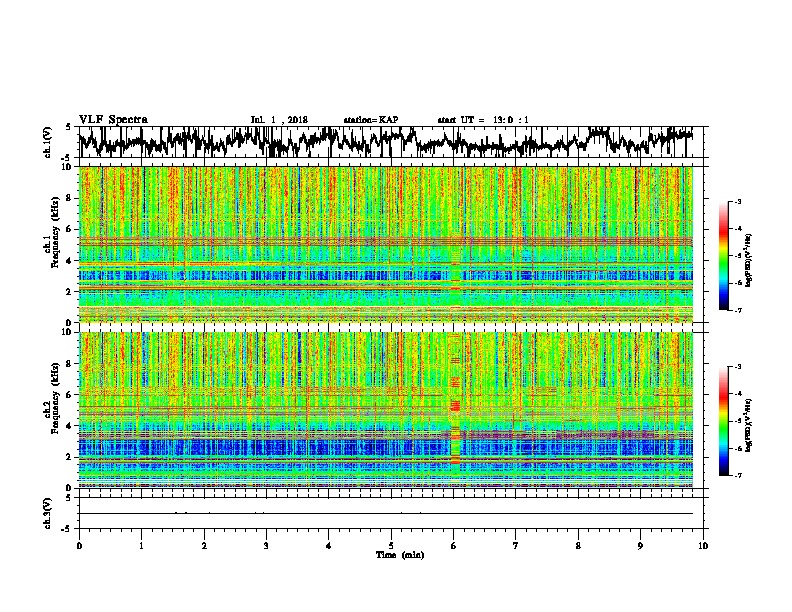Click the ch.1 voltage waveform trace
792x612 pixels.
point(386,141)
